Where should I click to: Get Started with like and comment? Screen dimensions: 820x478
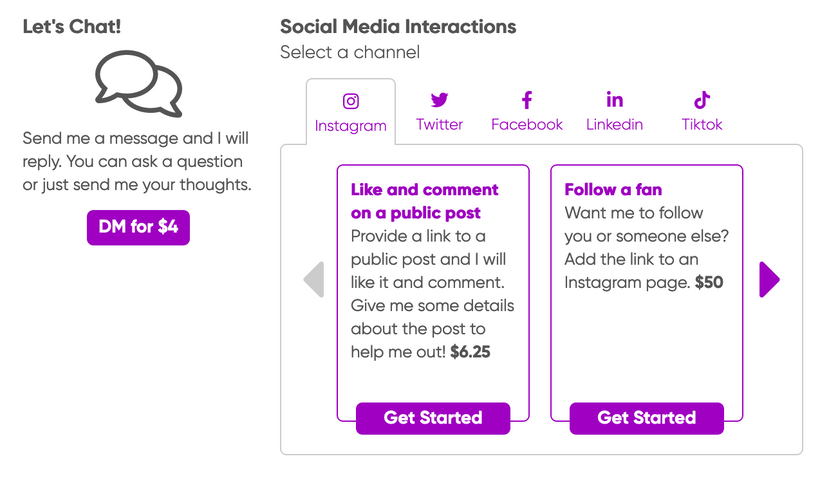click(433, 418)
